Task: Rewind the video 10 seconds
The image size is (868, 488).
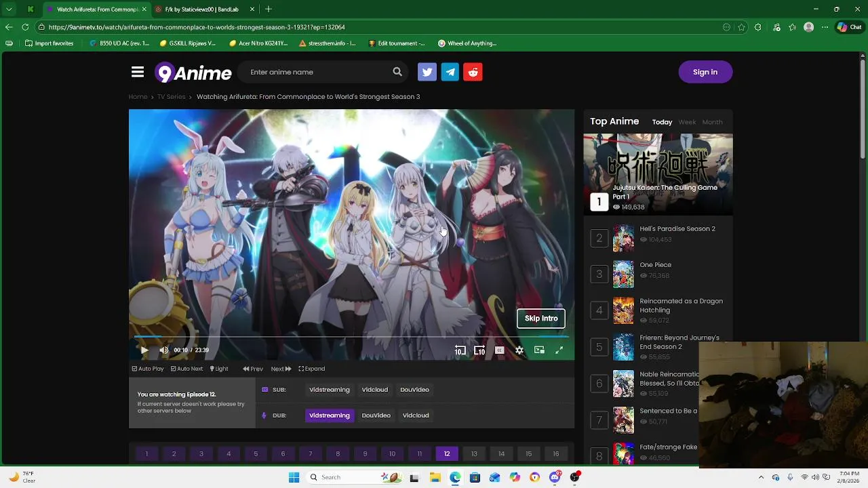Action: (x=460, y=350)
